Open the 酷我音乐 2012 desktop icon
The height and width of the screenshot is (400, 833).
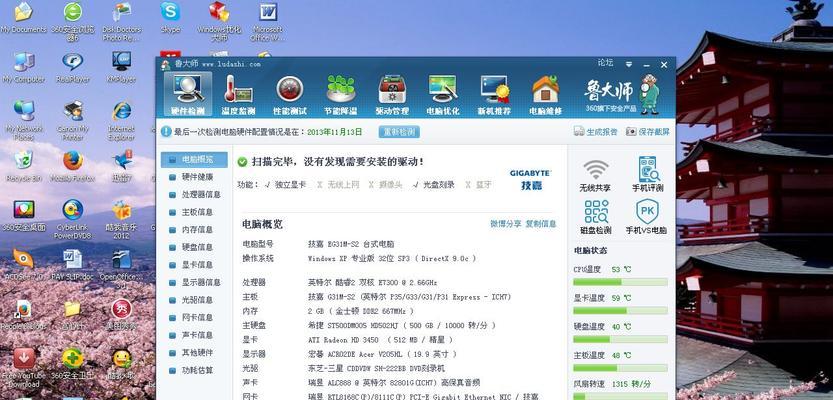[x=122, y=219]
